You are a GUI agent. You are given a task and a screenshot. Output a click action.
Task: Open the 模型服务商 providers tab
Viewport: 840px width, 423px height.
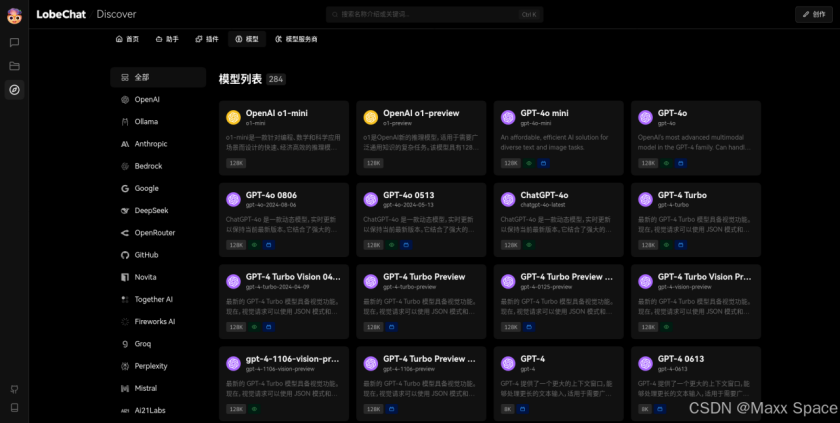click(296, 39)
